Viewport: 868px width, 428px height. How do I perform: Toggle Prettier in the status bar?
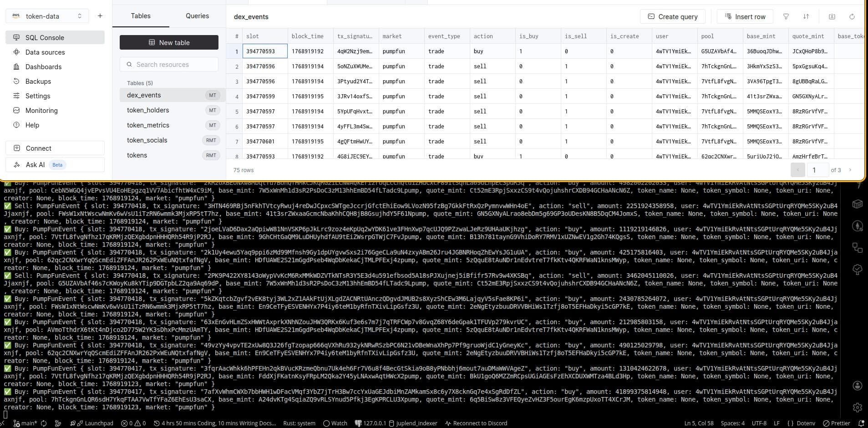pos(836,423)
